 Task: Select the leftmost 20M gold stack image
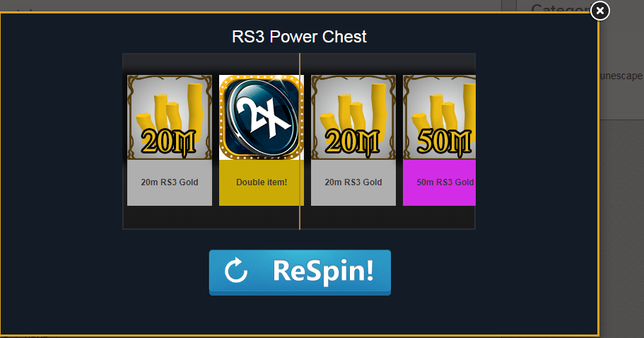click(170, 117)
